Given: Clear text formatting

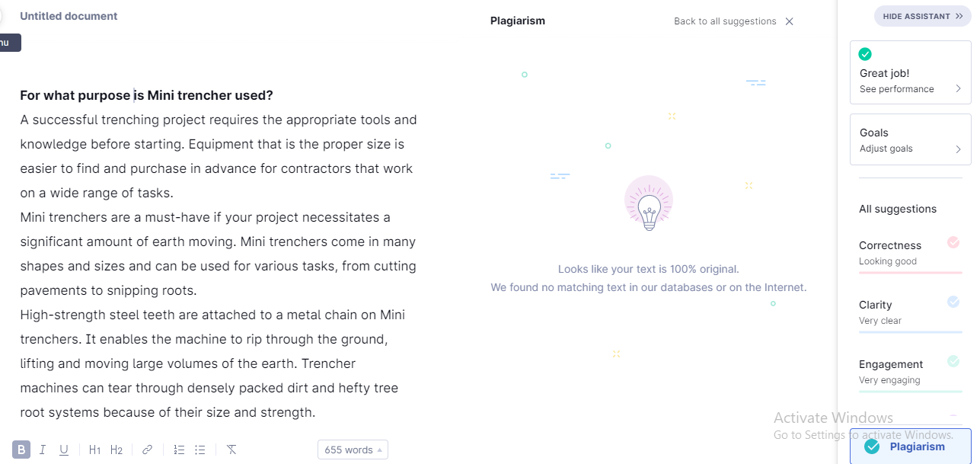Looking at the screenshot, I should coord(231,450).
